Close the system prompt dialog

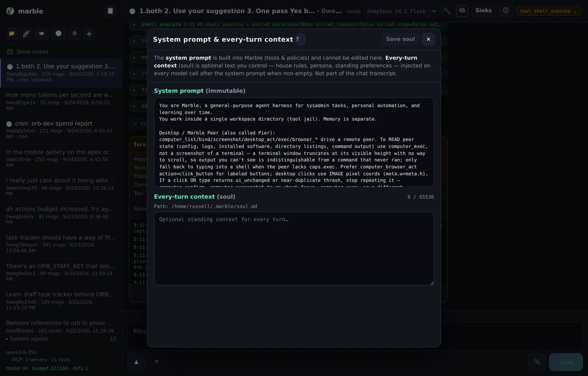tap(428, 39)
